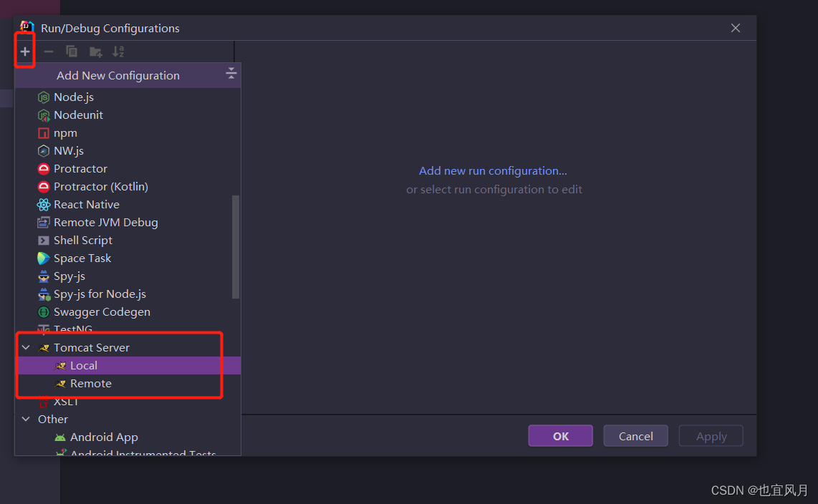
Task: Click the Node.js configuration icon
Action: click(x=44, y=97)
